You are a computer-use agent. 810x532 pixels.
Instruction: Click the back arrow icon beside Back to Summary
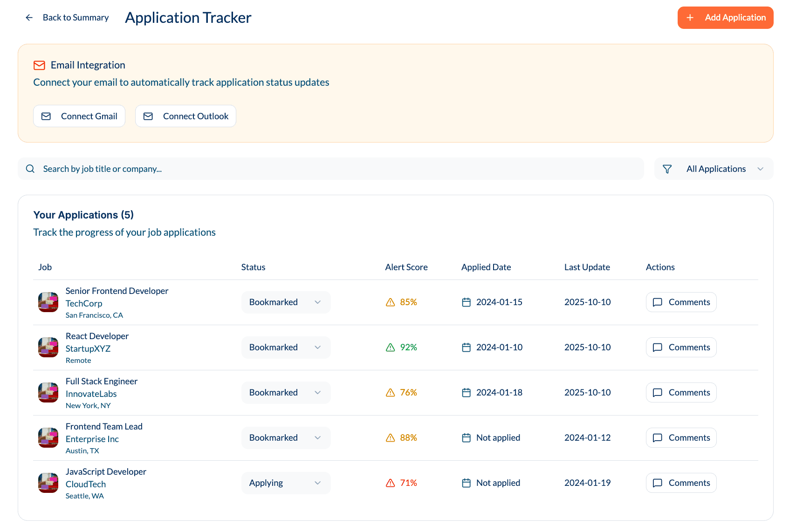point(29,18)
